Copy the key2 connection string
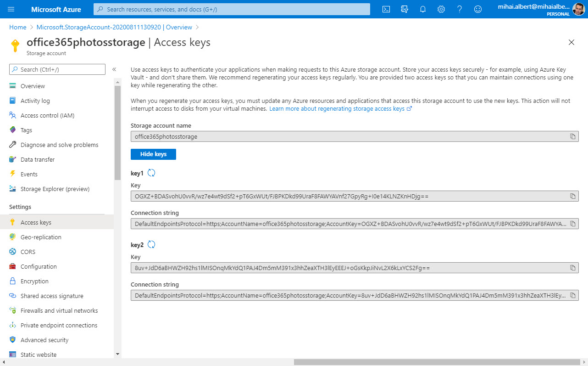Screen dimensions: 588x366 (573, 295)
